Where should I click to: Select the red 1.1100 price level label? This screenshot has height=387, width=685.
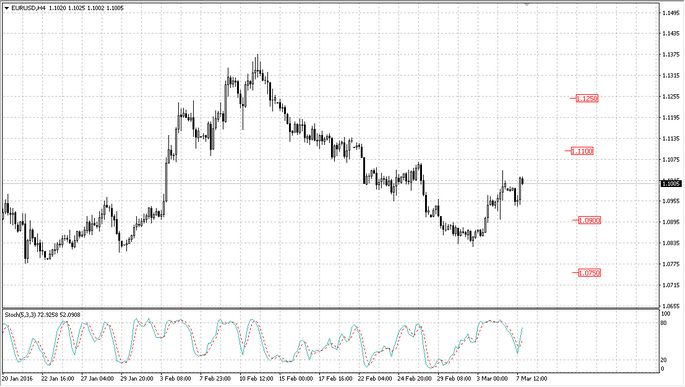point(582,151)
